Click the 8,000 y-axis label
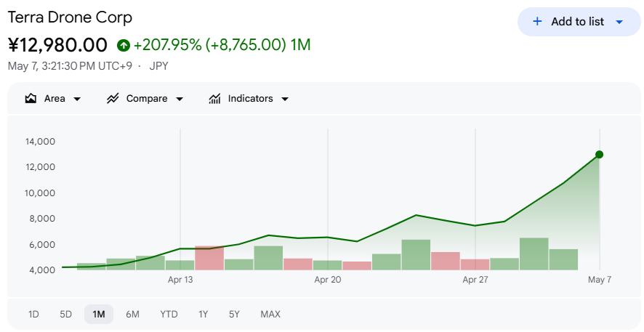The width and height of the screenshot is (644, 332). click(42, 219)
